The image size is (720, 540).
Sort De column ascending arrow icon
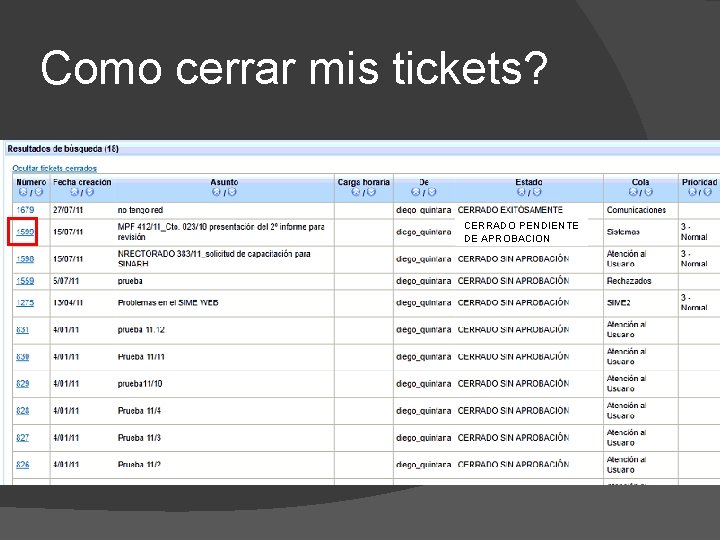416,192
